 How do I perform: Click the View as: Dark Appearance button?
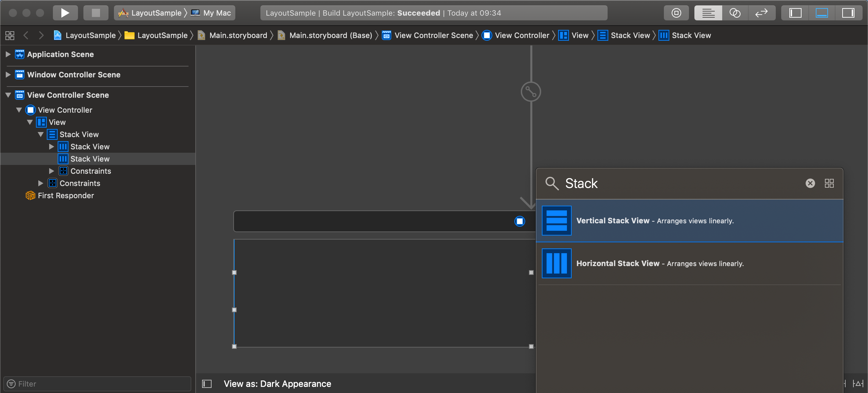(x=277, y=383)
